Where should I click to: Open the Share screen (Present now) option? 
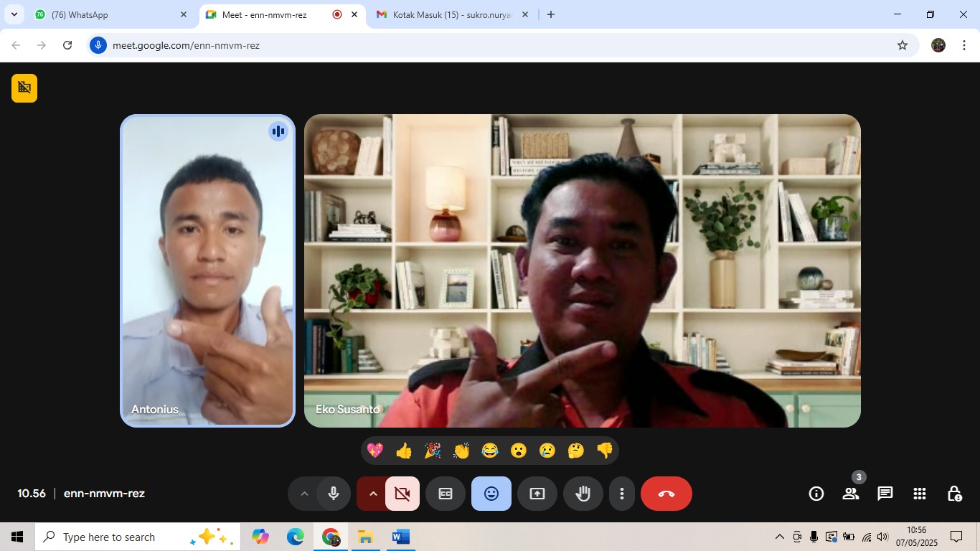(537, 494)
